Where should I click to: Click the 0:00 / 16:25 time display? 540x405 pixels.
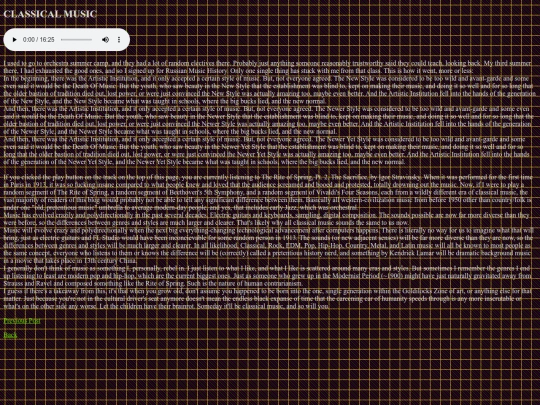(x=39, y=40)
